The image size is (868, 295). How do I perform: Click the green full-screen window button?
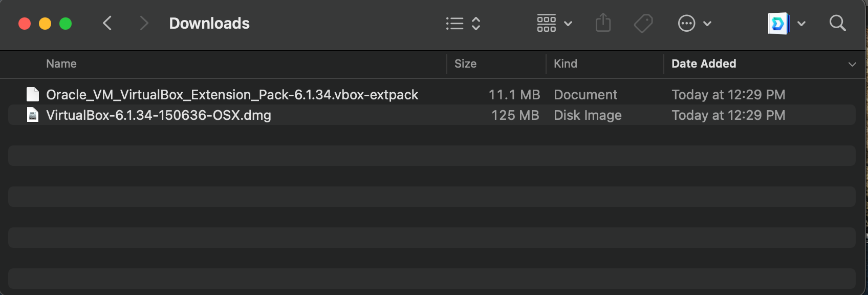tap(66, 24)
